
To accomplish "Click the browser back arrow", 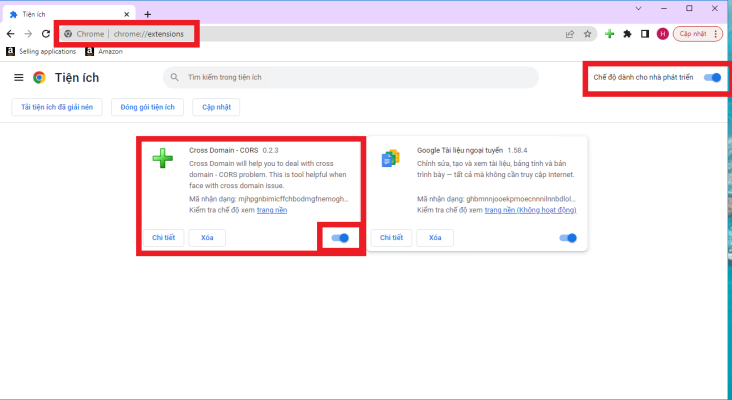I will (x=10, y=33).
